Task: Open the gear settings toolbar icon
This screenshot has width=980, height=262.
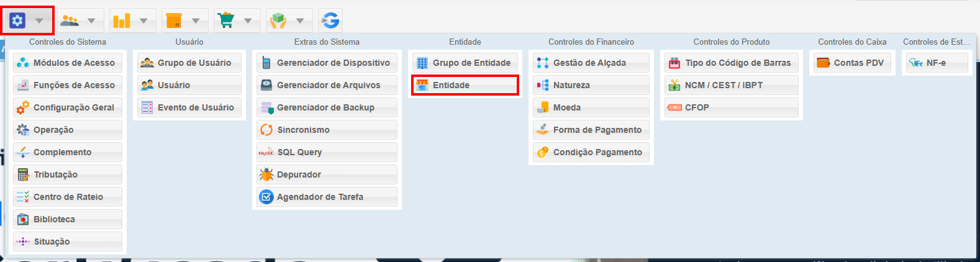Action: [x=17, y=20]
